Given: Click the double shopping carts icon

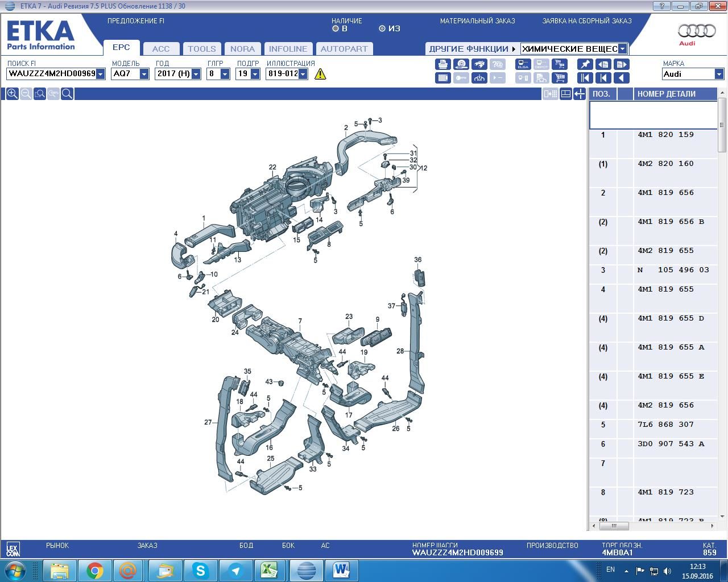Looking at the screenshot, I should (560, 78).
